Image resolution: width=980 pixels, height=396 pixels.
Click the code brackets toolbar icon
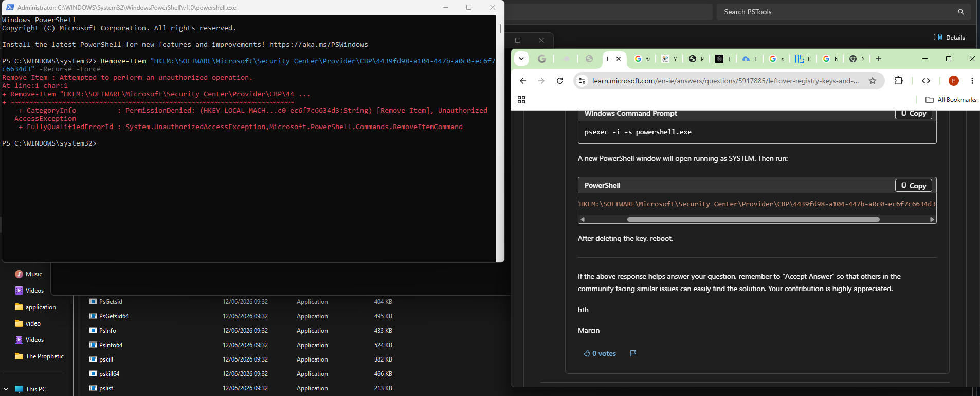(926, 81)
